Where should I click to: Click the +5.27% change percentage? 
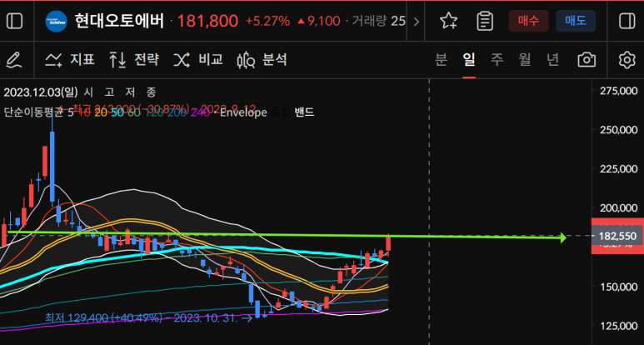(267, 22)
